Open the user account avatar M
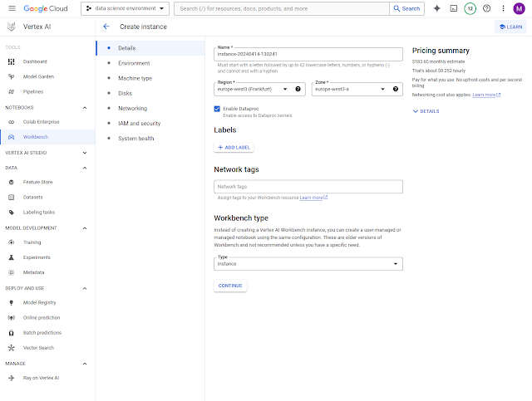The image size is (532, 401). 519,8
